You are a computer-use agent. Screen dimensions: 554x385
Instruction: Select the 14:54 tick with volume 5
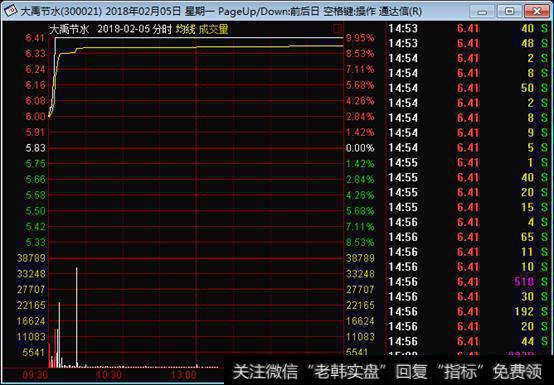coord(468,147)
